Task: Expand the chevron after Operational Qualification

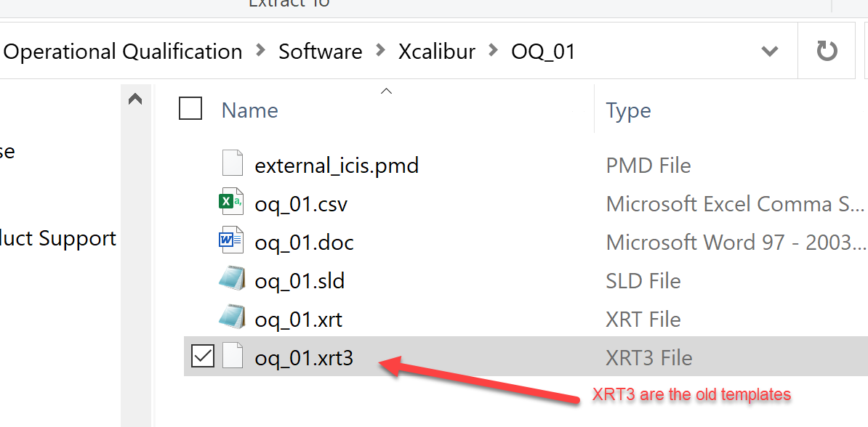Action: [261, 52]
